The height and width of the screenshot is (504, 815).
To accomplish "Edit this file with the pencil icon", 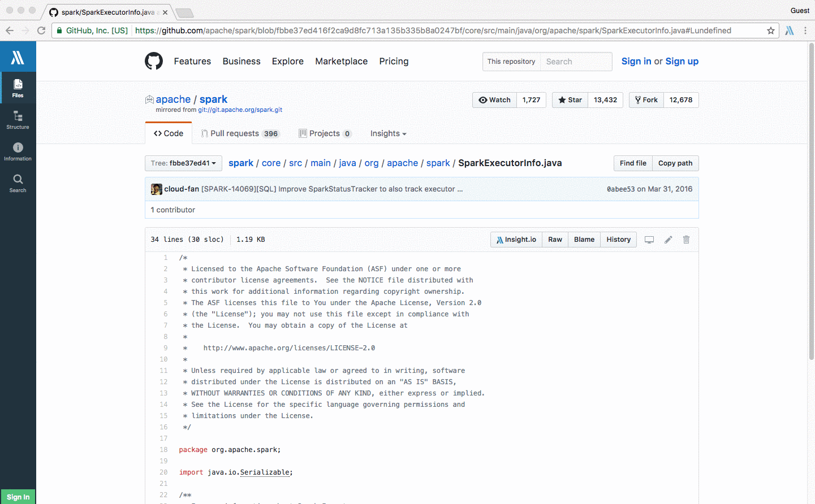I will pos(668,240).
